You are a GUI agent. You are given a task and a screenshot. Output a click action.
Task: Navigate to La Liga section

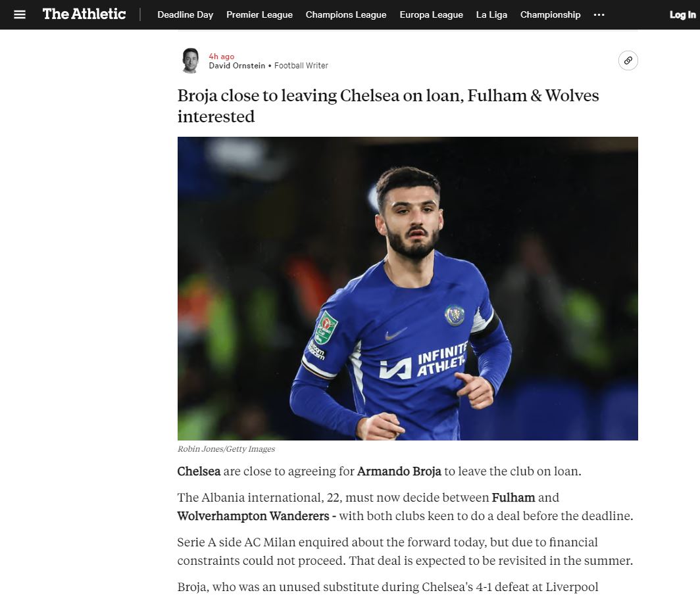click(491, 14)
